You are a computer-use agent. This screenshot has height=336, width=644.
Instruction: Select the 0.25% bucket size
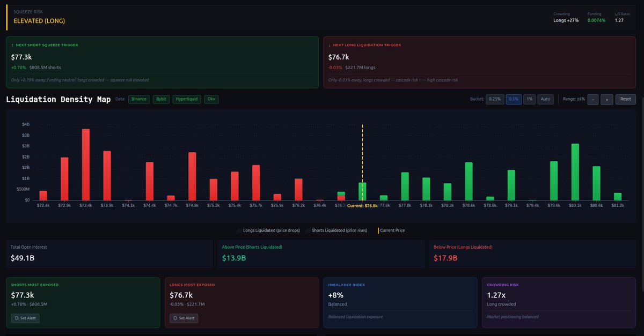(495, 99)
